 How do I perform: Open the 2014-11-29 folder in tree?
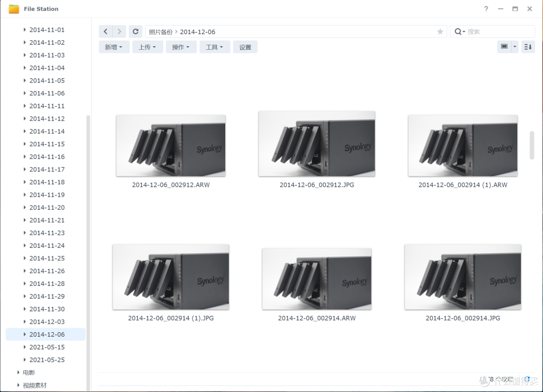[47, 297]
